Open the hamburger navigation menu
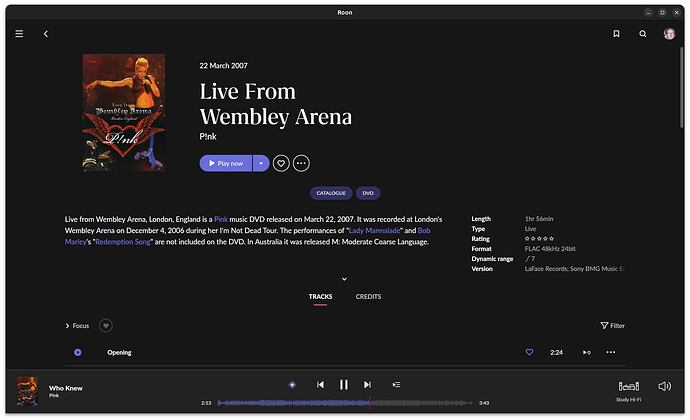This screenshot has height=420, width=690. click(19, 33)
